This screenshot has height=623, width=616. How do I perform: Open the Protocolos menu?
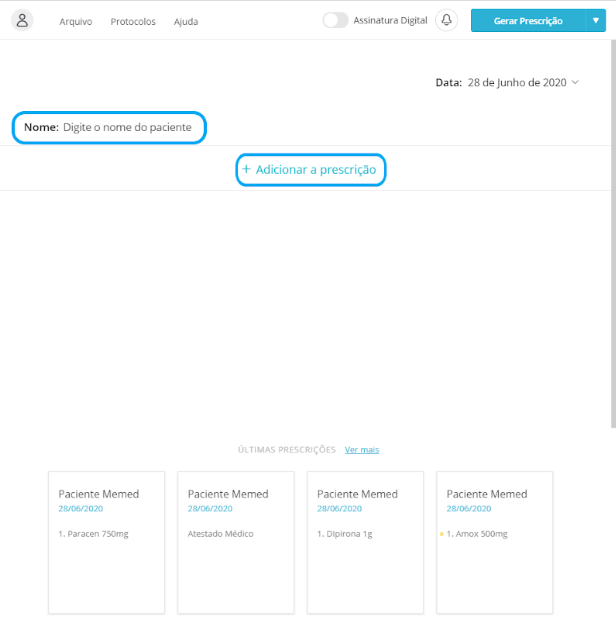133,21
